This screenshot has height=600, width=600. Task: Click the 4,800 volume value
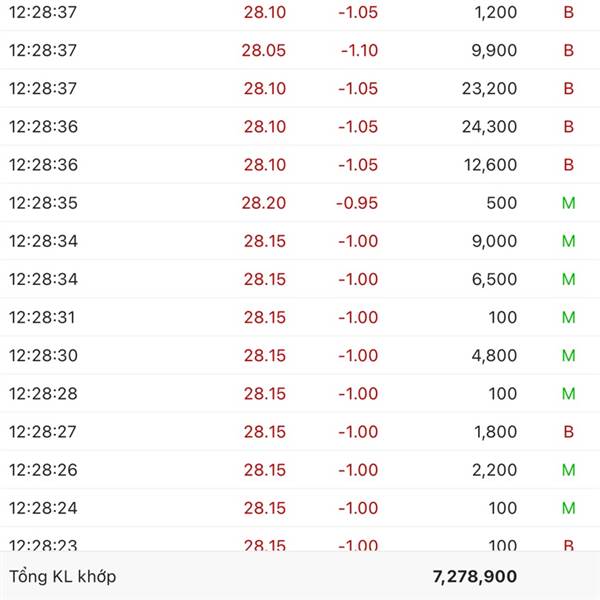pos(495,355)
